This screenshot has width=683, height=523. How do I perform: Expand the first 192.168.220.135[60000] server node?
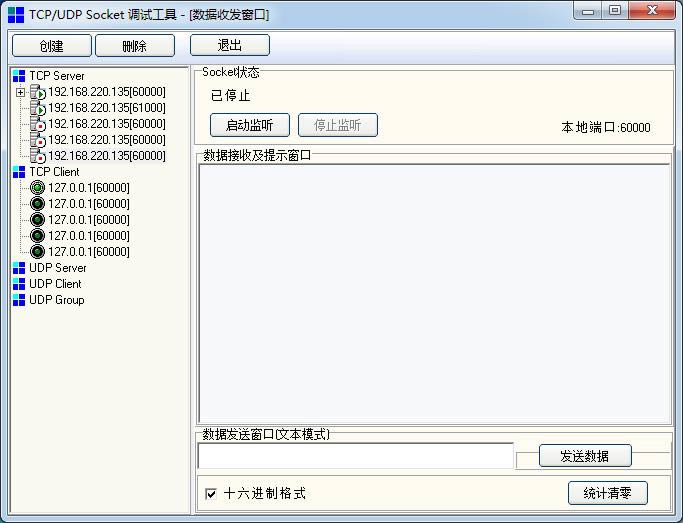click(x=20, y=92)
